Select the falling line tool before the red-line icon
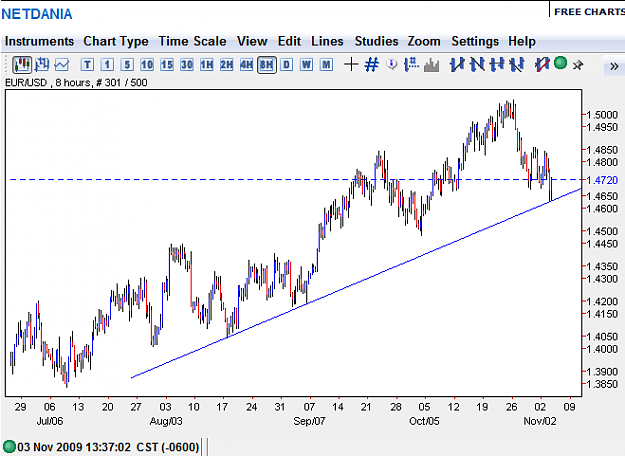The width and height of the screenshot is (625, 456). coord(517,65)
